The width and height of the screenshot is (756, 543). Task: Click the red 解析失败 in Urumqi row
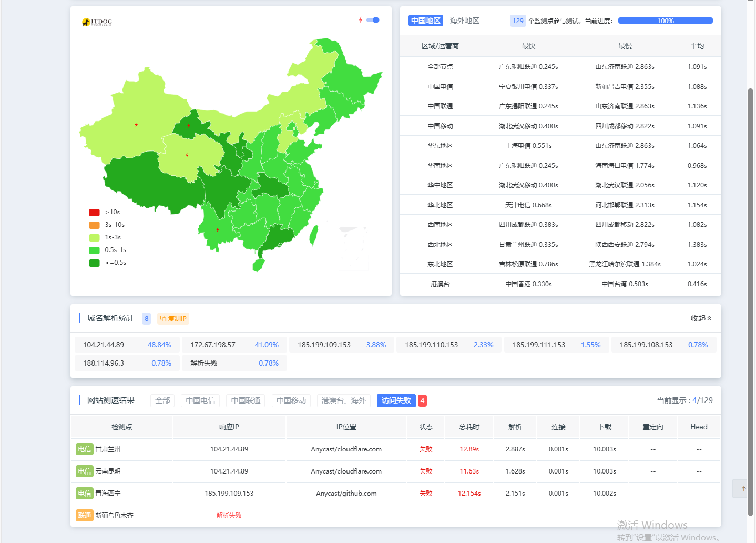pyautogui.click(x=229, y=516)
